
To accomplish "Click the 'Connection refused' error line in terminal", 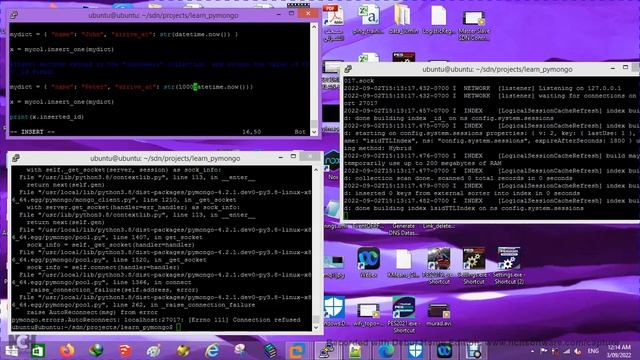I will pos(156,320).
